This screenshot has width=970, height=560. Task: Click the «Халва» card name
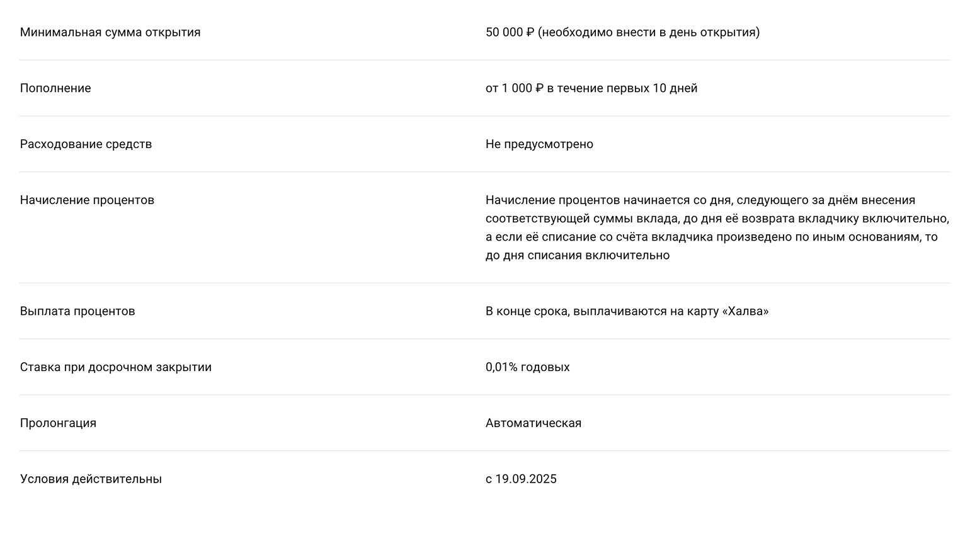coord(745,311)
